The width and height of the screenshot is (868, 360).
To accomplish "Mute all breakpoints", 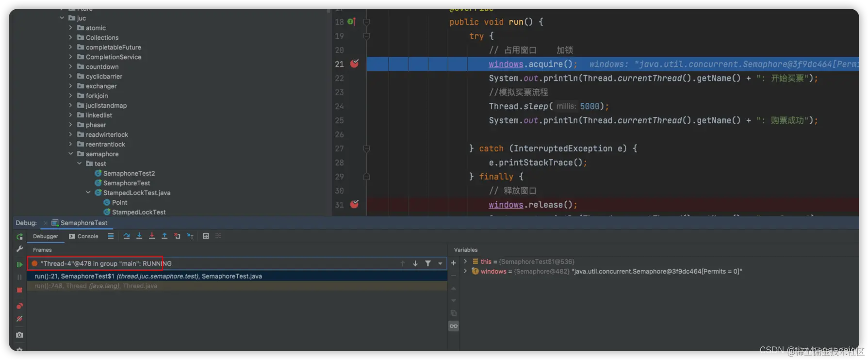I will (x=19, y=319).
